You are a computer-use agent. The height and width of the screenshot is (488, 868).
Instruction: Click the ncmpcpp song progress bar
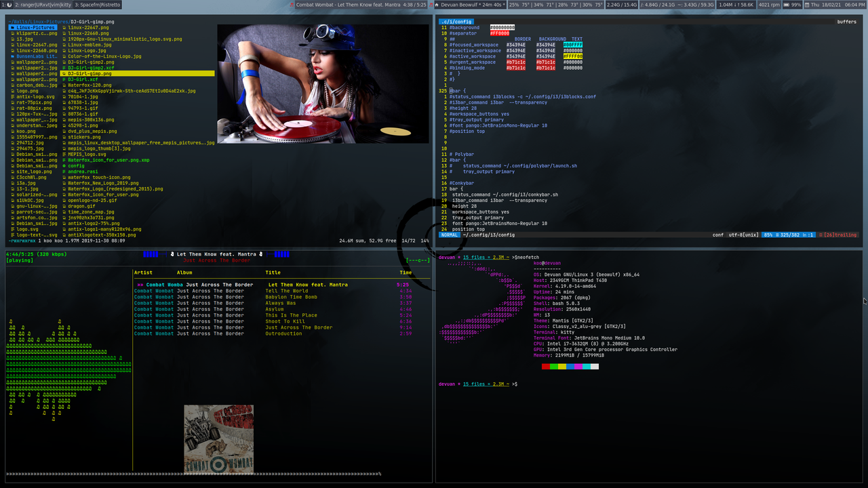(x=193, y=474)
